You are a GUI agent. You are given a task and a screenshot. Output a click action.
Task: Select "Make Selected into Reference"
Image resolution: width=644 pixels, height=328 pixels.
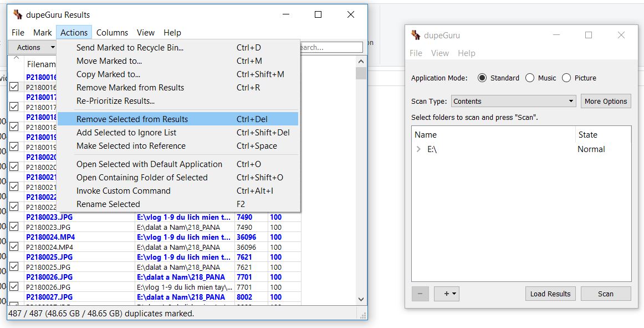click(x=132, y=145)
